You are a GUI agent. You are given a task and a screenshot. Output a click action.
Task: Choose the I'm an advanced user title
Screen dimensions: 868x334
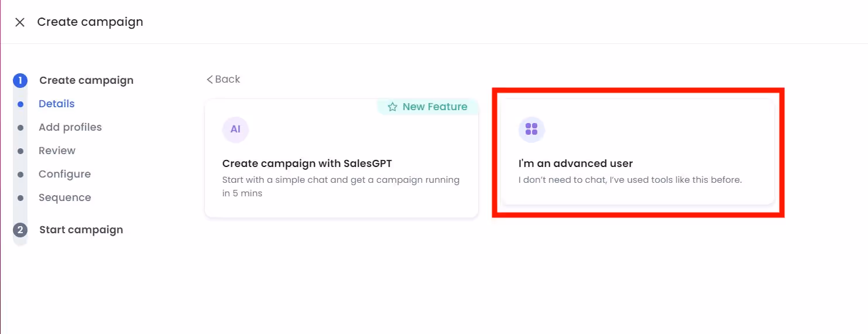click(575, 163)
